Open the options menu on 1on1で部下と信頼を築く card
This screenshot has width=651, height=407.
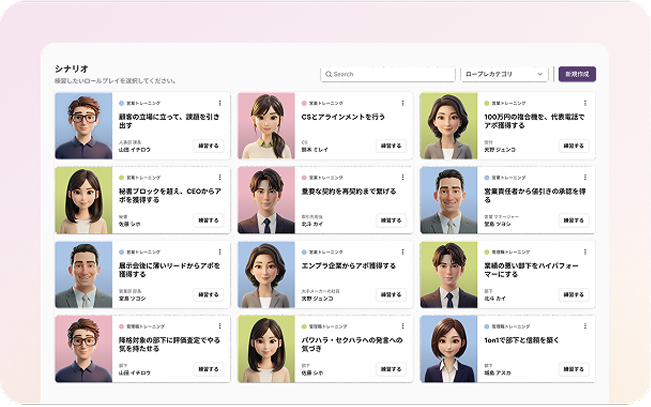[x=586, y=326]
